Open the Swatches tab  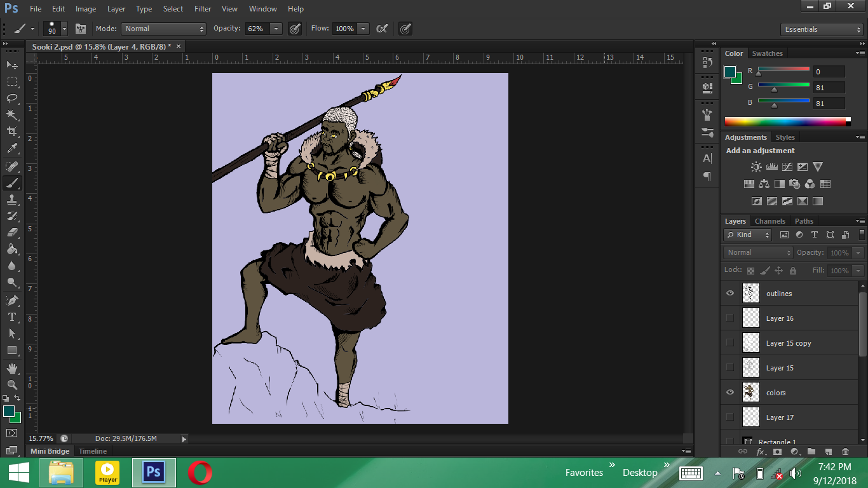pos(767,53)
